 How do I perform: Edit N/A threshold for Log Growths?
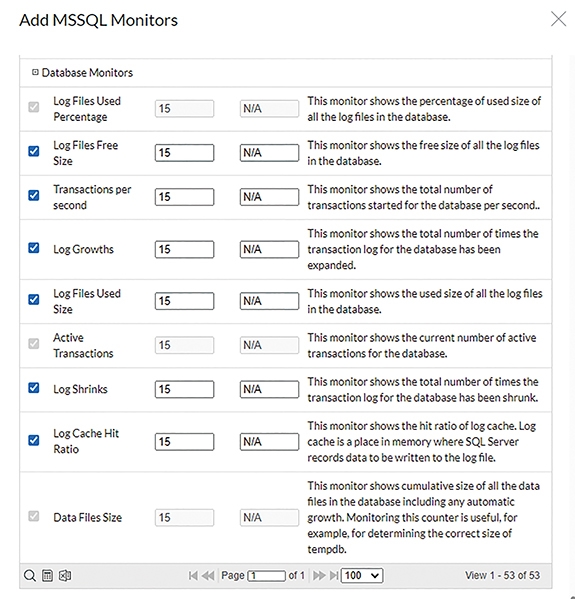(269, 249)
